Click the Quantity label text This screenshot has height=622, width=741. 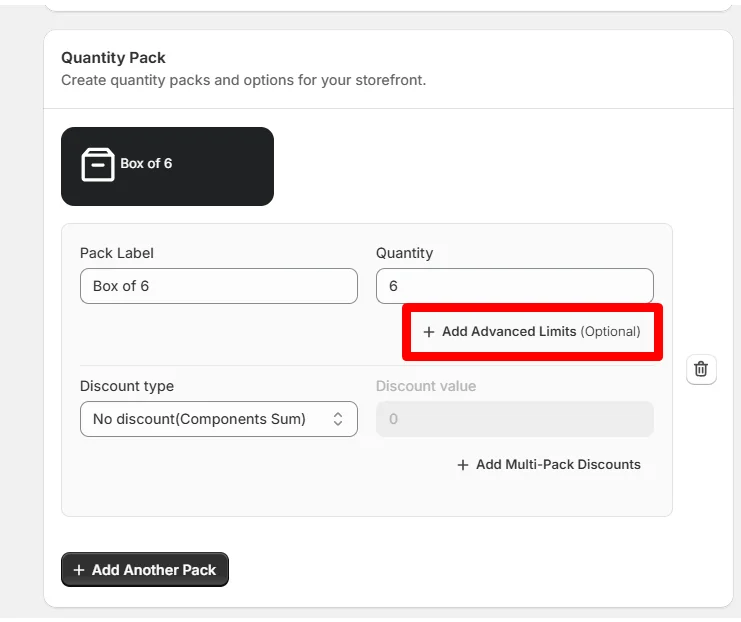(x=405, y=253)
